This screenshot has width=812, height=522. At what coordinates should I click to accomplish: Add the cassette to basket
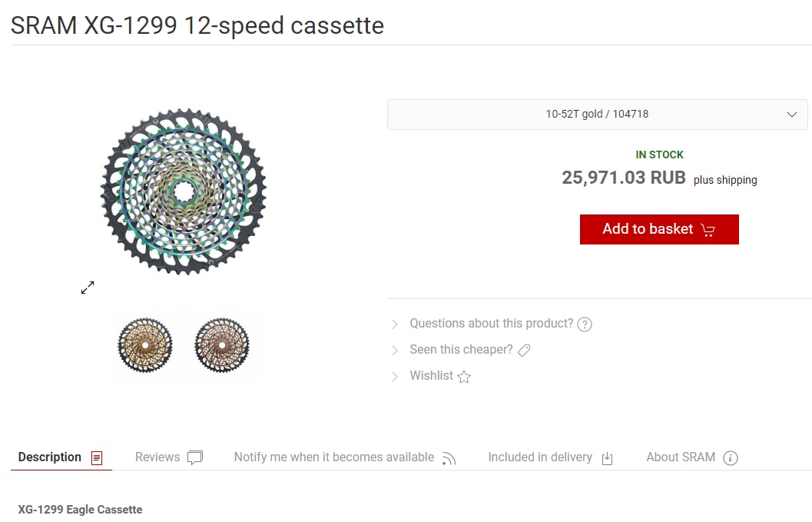[x=659, y=230]
